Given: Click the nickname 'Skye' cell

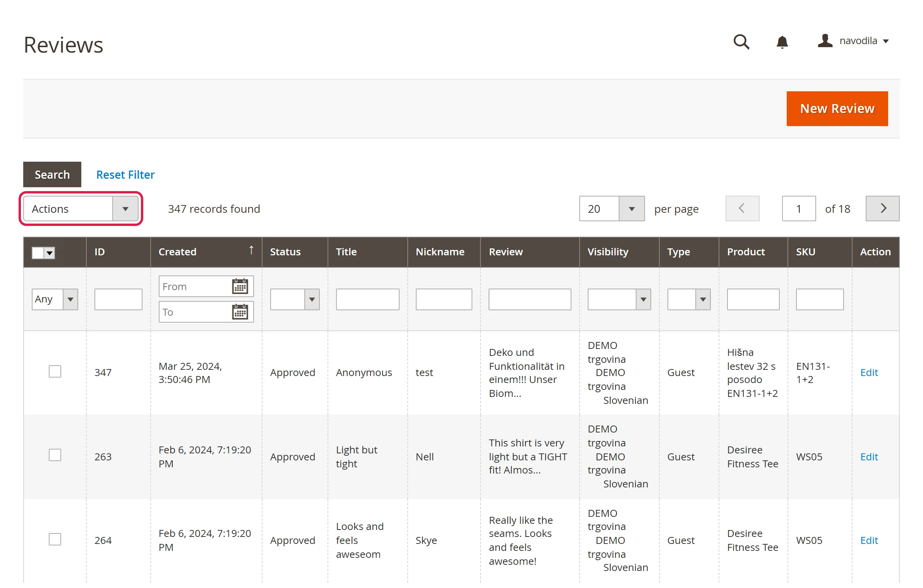Looking at the screenshot, I should pyautogui.click(x=426, y=540).
